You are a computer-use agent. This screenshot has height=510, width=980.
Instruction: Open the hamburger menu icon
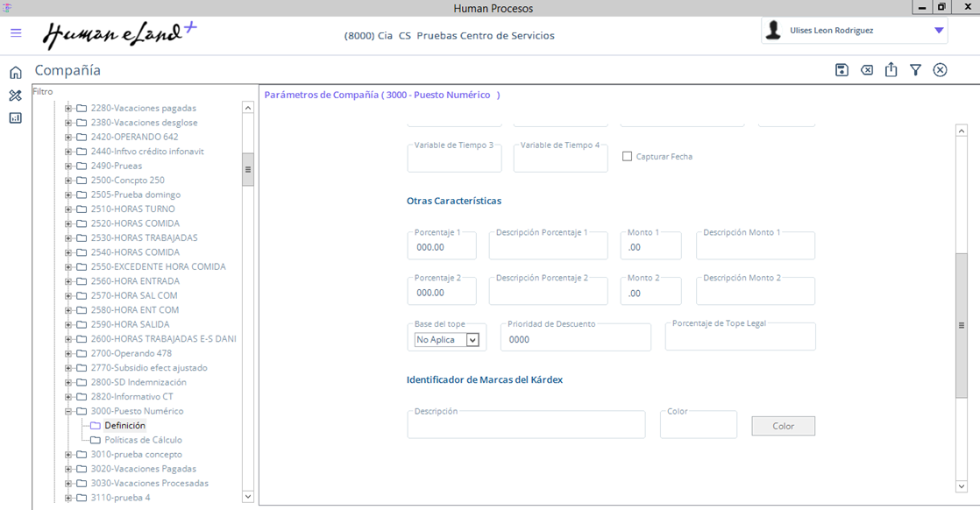16,33
